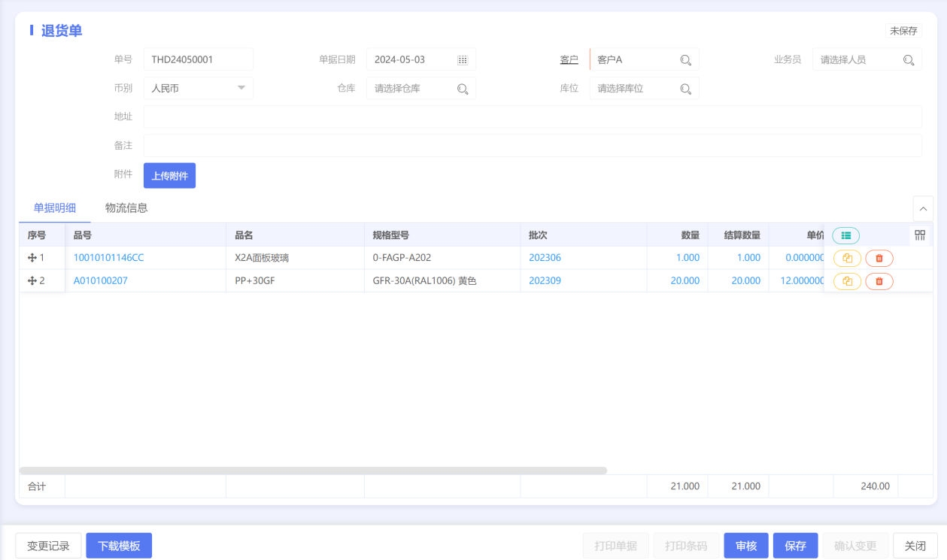Click the 仓库 field with 请选择仓库 placeholder

click(x=421, y=89)
